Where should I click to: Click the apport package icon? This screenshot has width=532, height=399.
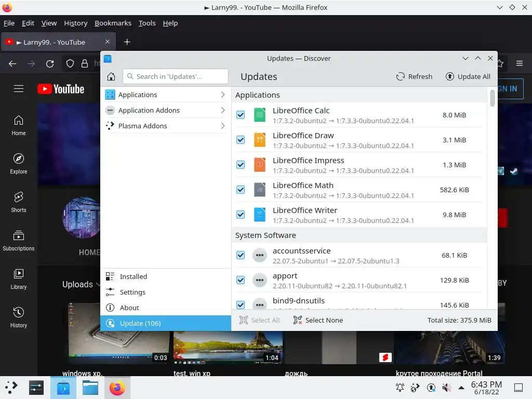click(260, 280)
